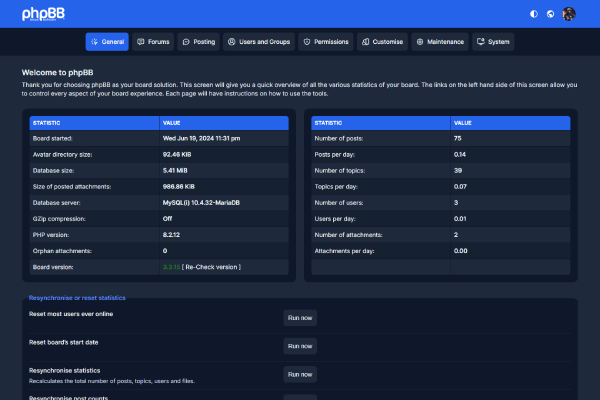Open the Customise tab
Viewport: 600px width, 400px height.
[382, 42]
